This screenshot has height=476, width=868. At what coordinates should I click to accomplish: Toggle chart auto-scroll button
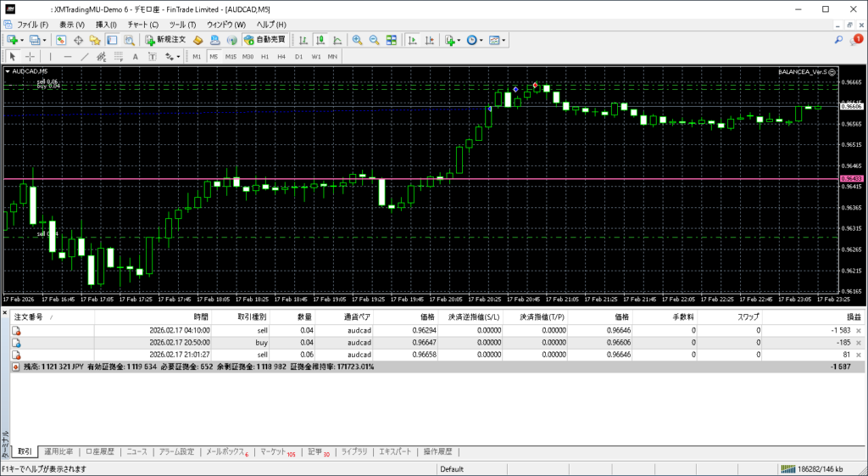pyautogui.click(x=411, y=40)
